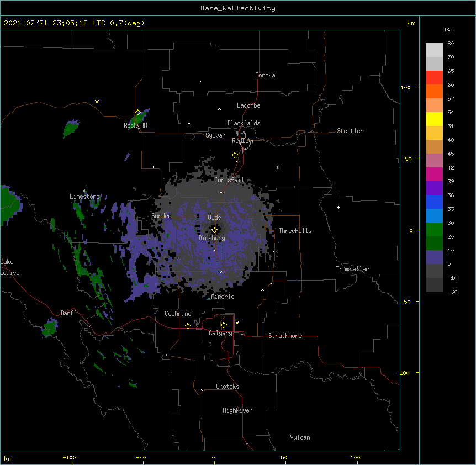Click the Strathmore label
Image resolution: width=476 pixels, height=465 pixels.
click(285, 336)
